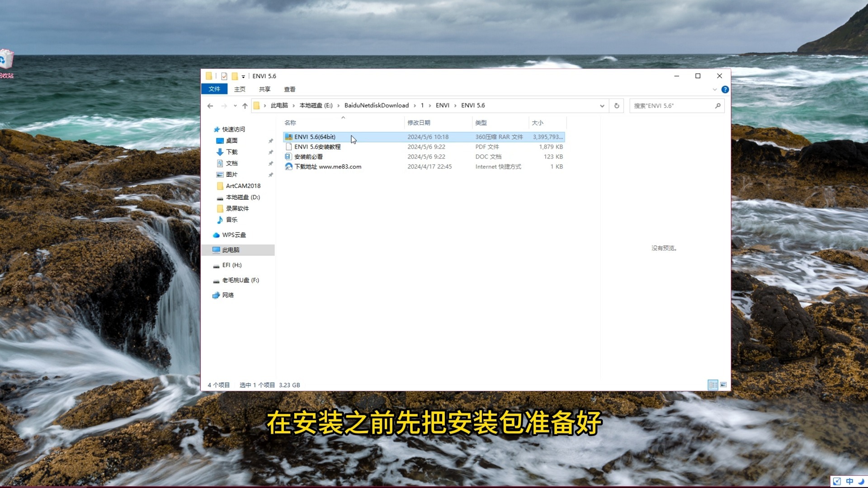Click the IME toolbar logo icon
Image resolution: width=868 pixels, height=488 pixels.
click(x=837, y=481)
